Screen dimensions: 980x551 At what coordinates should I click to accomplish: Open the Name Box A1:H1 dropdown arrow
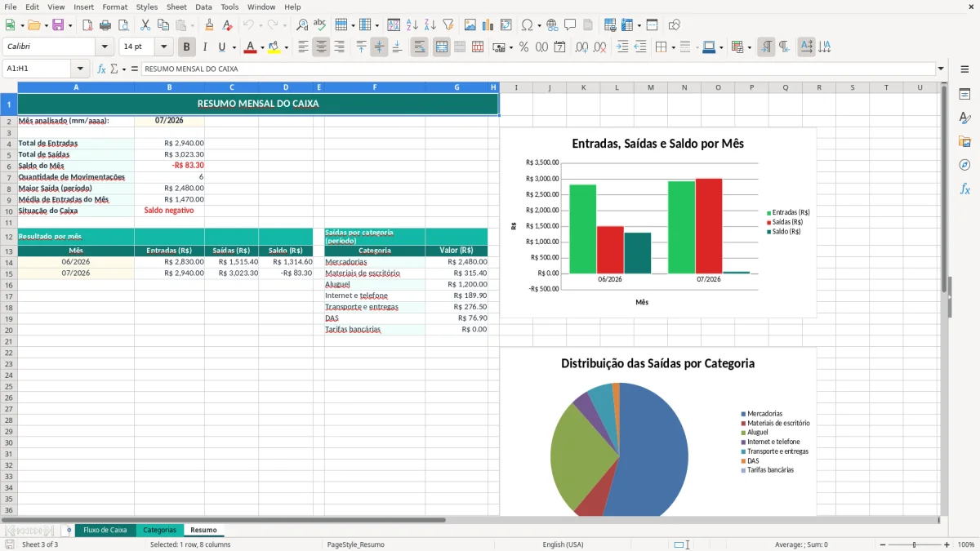(80, 69)
